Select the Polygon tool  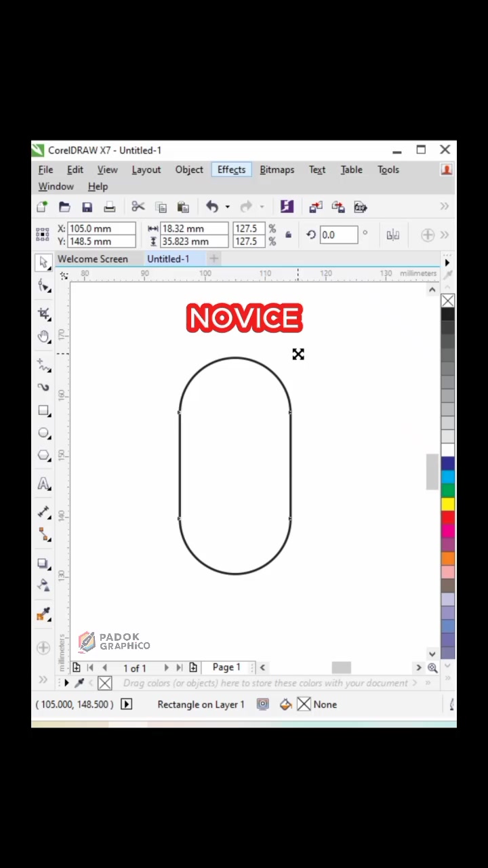point(44,456)
